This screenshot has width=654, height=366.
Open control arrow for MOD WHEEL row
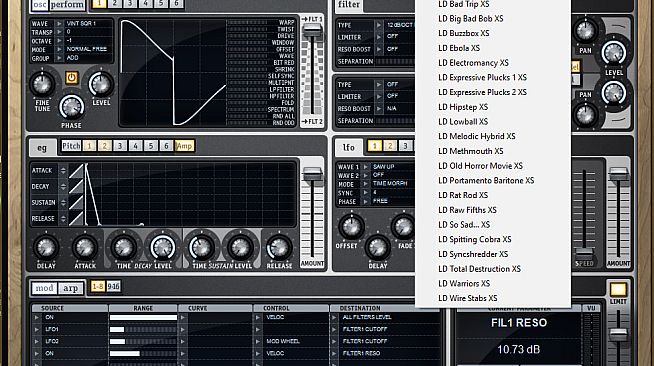(x=257, y=341)
